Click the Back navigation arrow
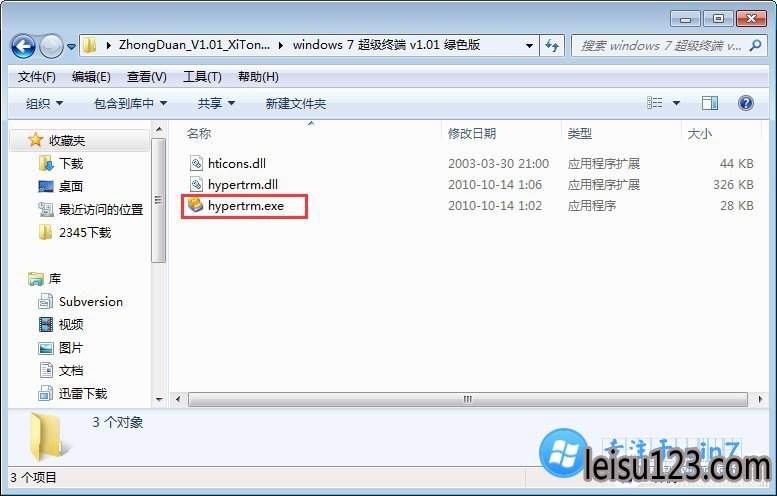777x496 pixels. click(x=23, y=46)
